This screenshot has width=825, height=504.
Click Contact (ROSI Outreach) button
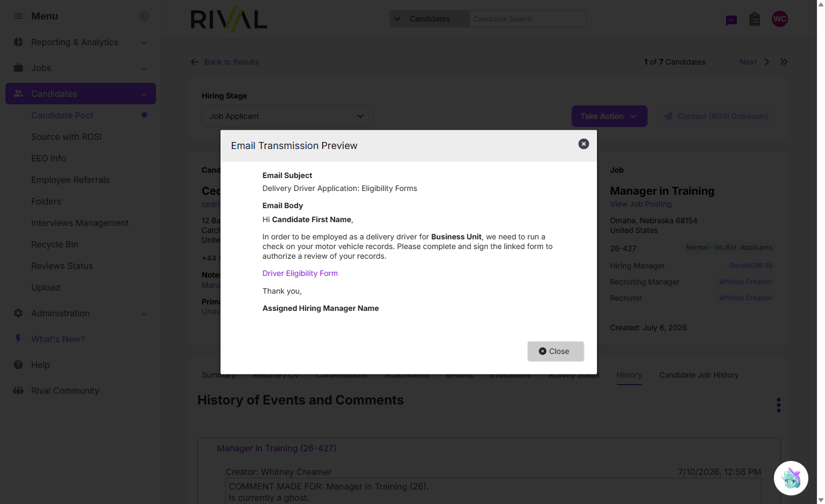coord(716,116)
